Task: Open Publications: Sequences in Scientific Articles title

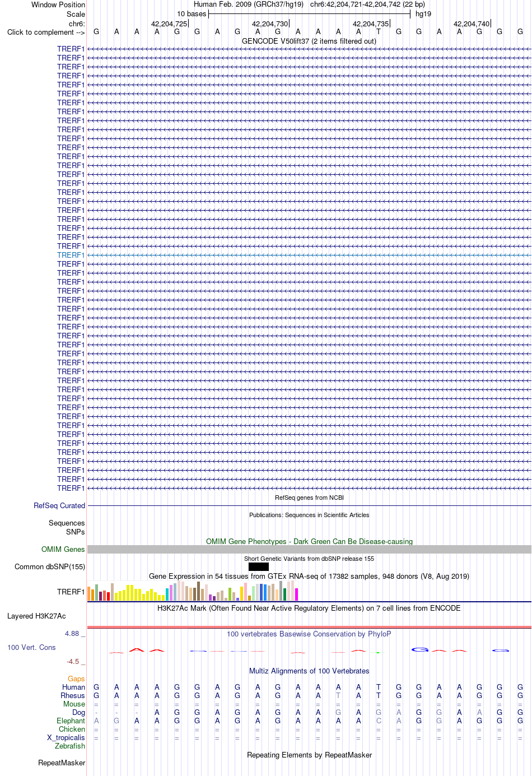Action: 309,515
